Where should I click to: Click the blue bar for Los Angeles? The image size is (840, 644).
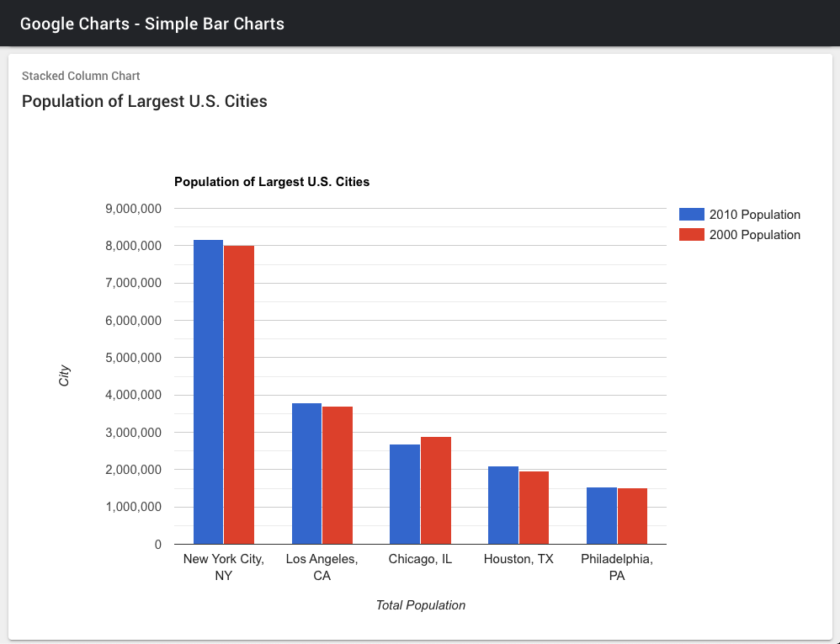pos(306,474)
